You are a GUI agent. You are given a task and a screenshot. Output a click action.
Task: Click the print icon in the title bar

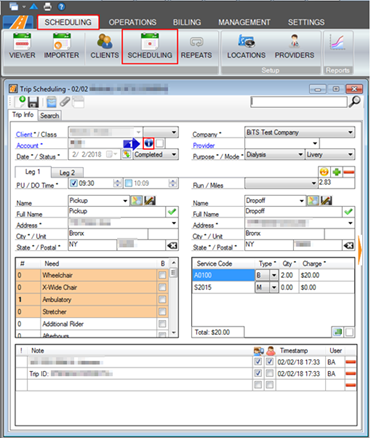[48, 6]
